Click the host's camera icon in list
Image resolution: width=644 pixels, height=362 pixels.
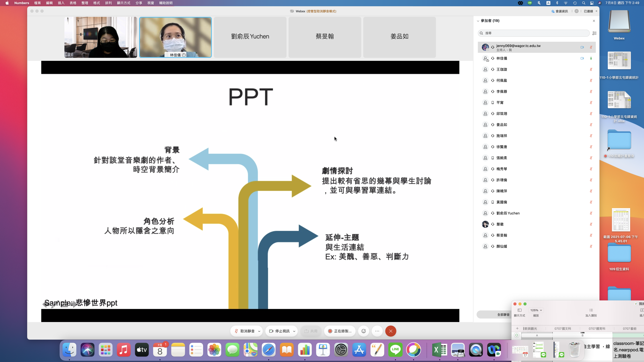coord(582,47)
